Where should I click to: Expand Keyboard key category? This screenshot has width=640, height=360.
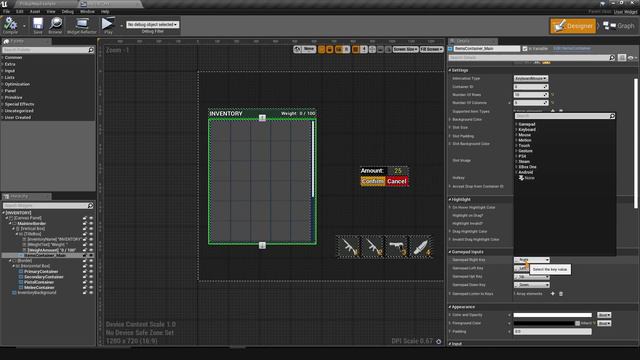click(516, 129)
